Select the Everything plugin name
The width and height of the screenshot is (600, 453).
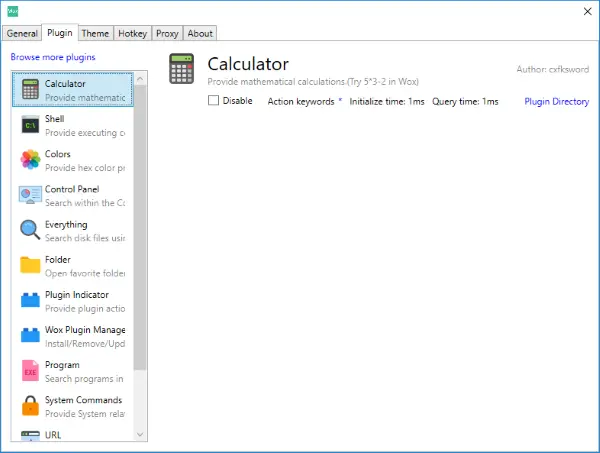coord(66,225)
